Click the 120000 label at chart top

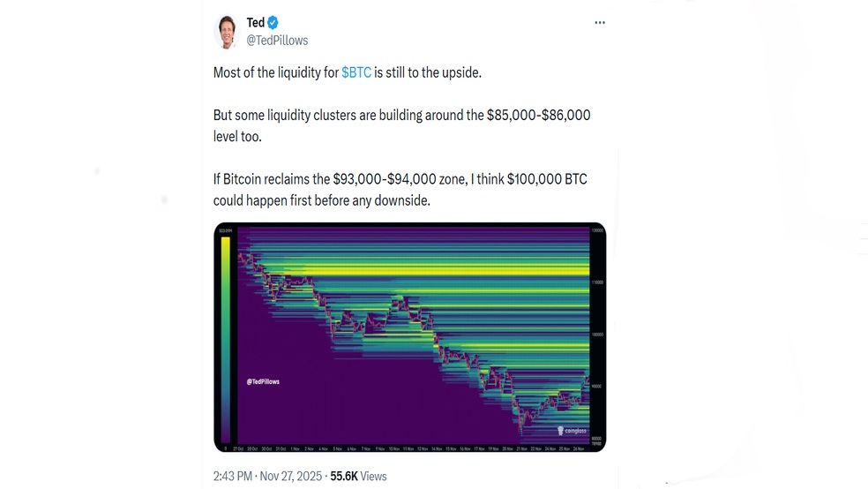tap(596, 230)
